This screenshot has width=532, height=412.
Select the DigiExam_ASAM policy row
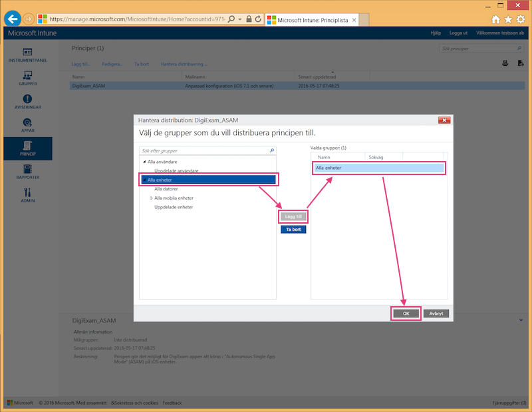(x=297, y=86)
